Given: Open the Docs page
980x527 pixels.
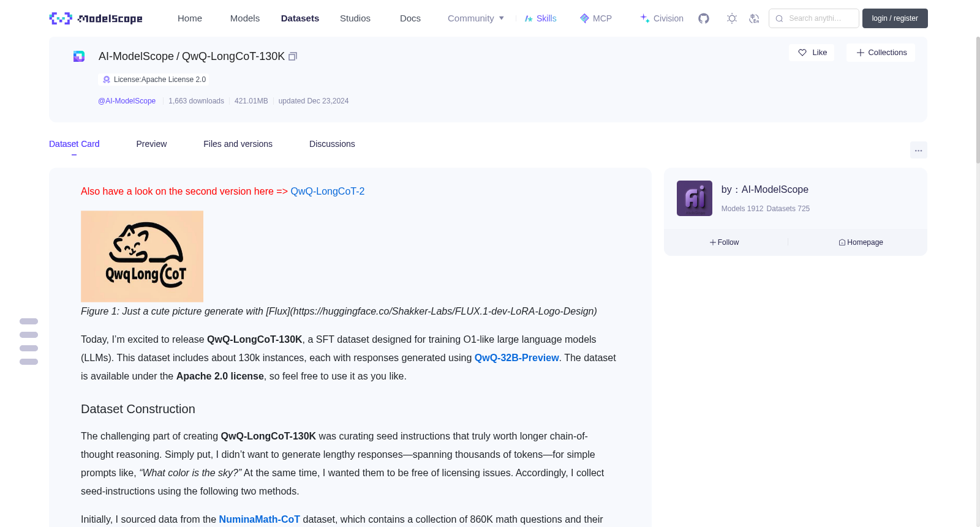Looking at the screenshot, I should [x=410, y=18].
